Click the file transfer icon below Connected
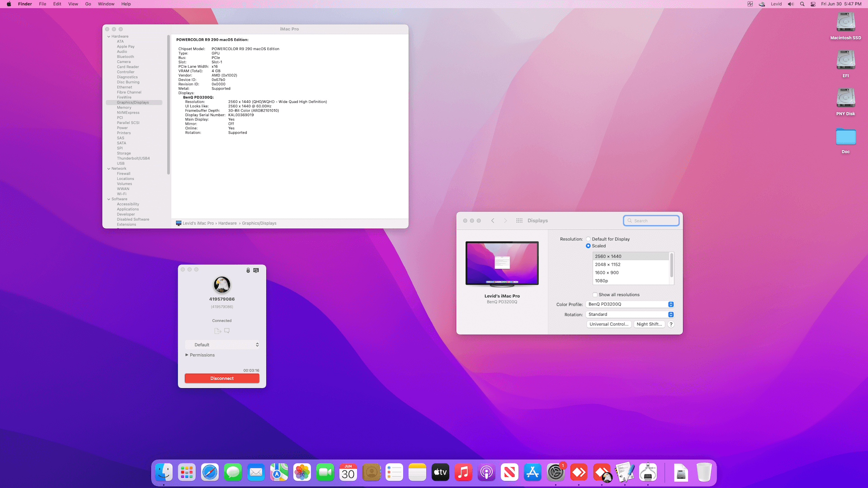 [x=217, y=331]
